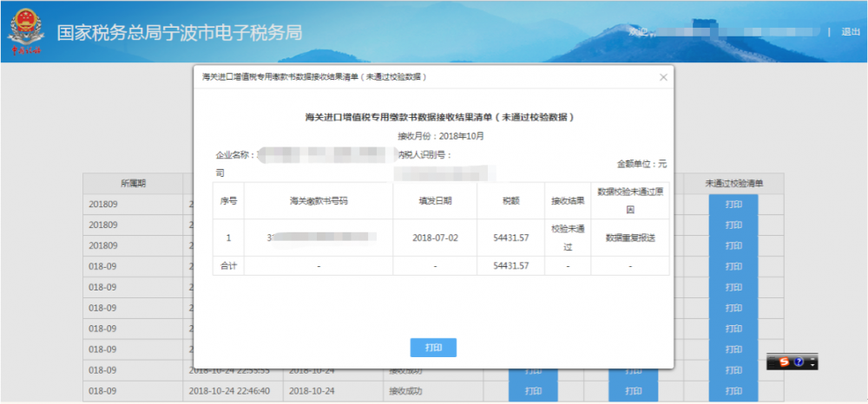Click the 海关缴款书号码 column header
The width and height of the screenshot is (868, 404).
coord(319,201)
